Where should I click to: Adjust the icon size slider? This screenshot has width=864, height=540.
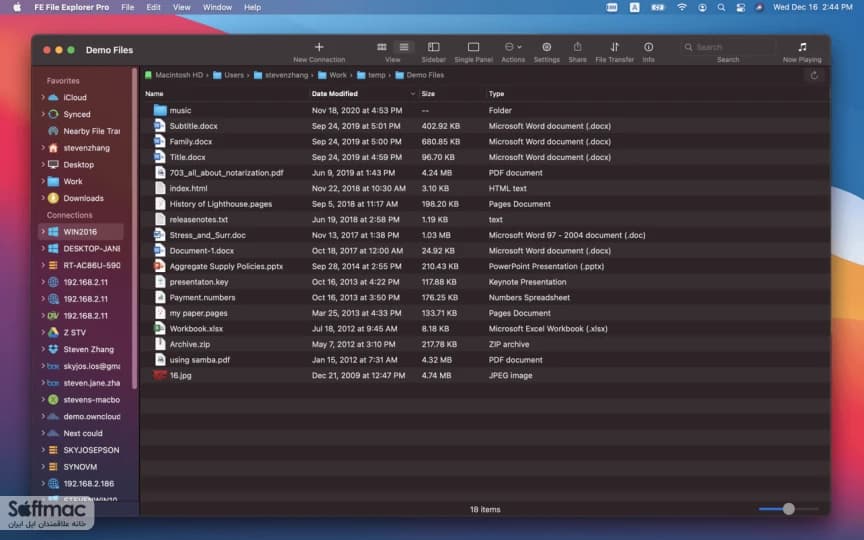click(x=789, y=509)
